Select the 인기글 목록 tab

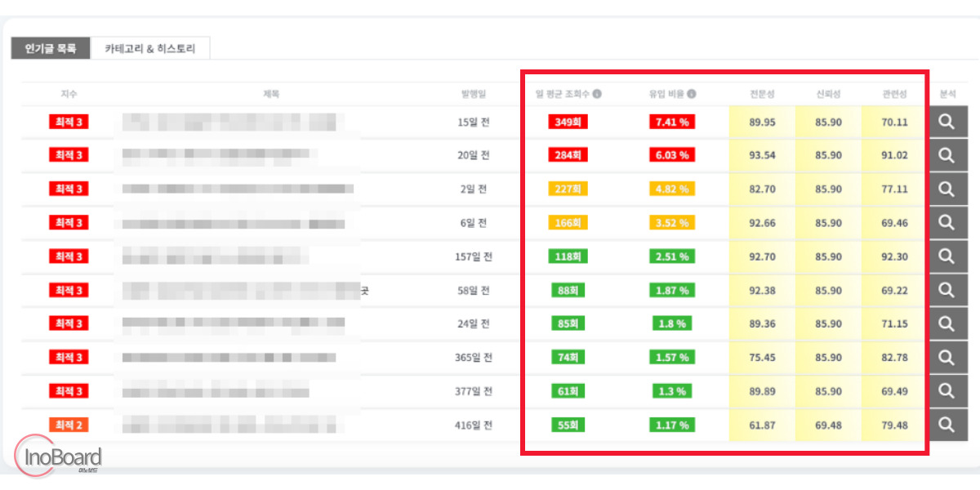tap(51, 48)
